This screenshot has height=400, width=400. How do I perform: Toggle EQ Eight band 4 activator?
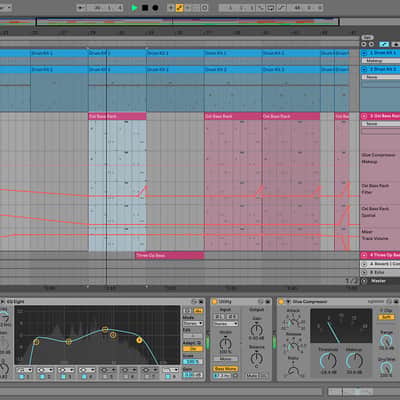click(x=84, y=377)
